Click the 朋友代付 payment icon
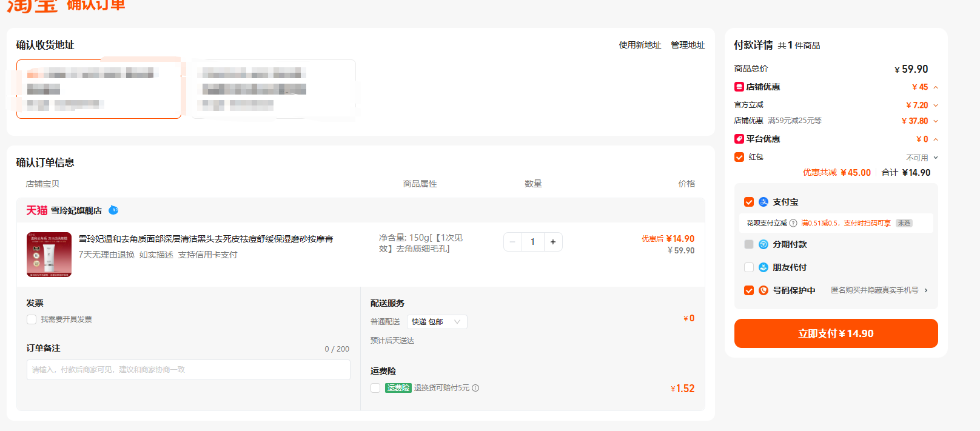Screen dimensions: 980x431 click(x=764, y=267)
